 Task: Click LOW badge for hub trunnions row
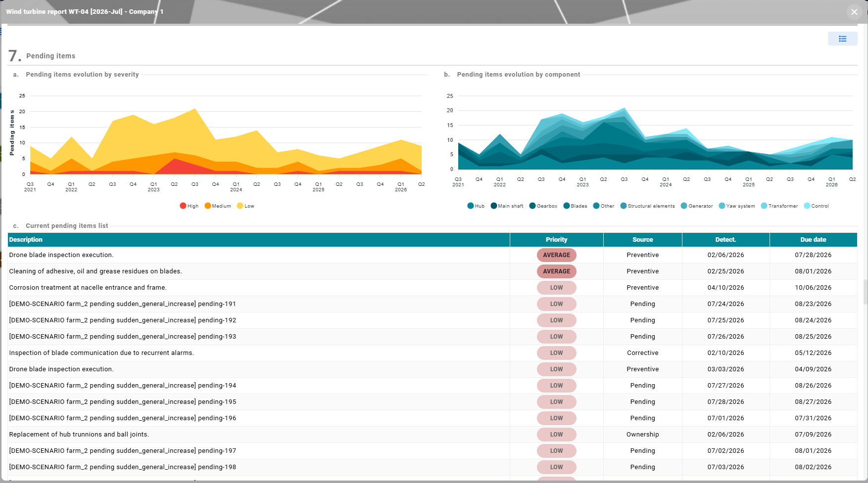point(557,435)
